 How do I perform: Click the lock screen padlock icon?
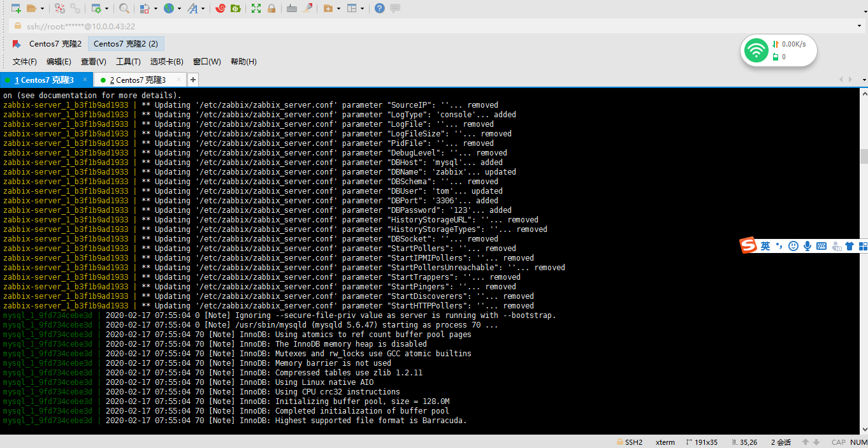click(272, 8)
